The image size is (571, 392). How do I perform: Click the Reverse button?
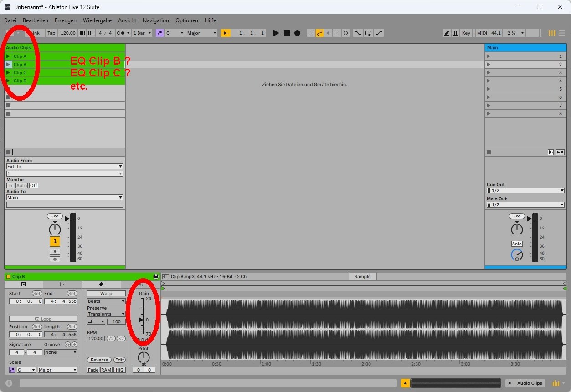pos(99,360)
